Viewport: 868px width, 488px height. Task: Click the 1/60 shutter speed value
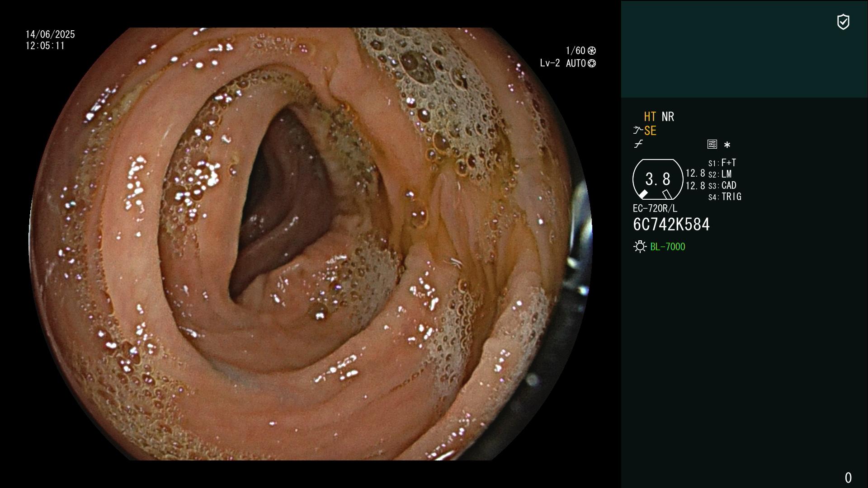coord(576,51)
